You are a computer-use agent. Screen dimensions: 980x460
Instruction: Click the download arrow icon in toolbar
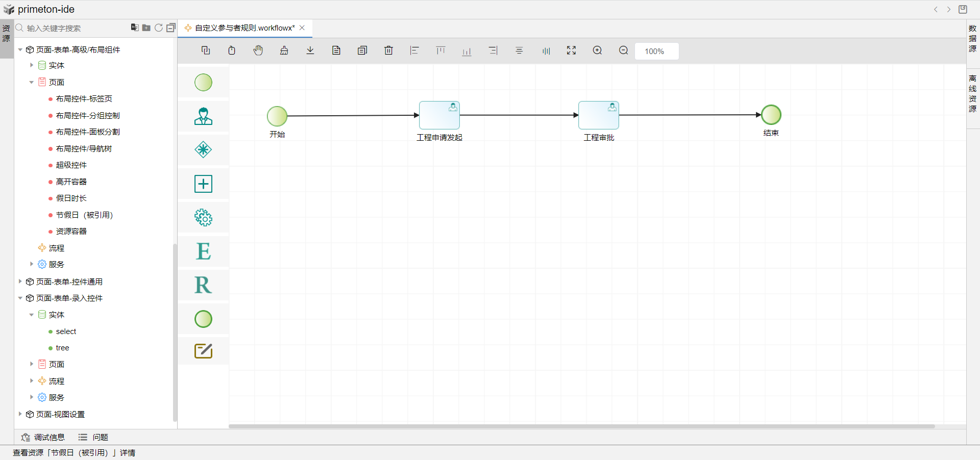(310, 50)
